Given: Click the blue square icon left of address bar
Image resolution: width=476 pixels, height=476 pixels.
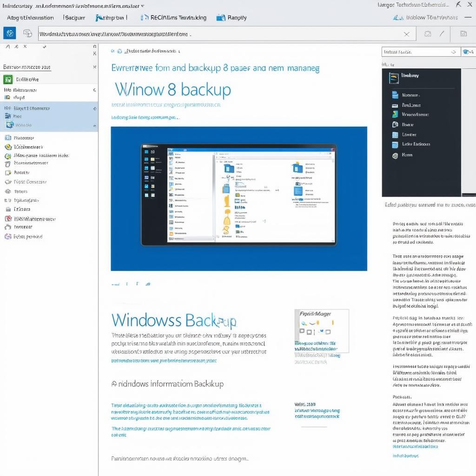Looking at the screenshot, I should pyautogui.click(x=10, y=33).
